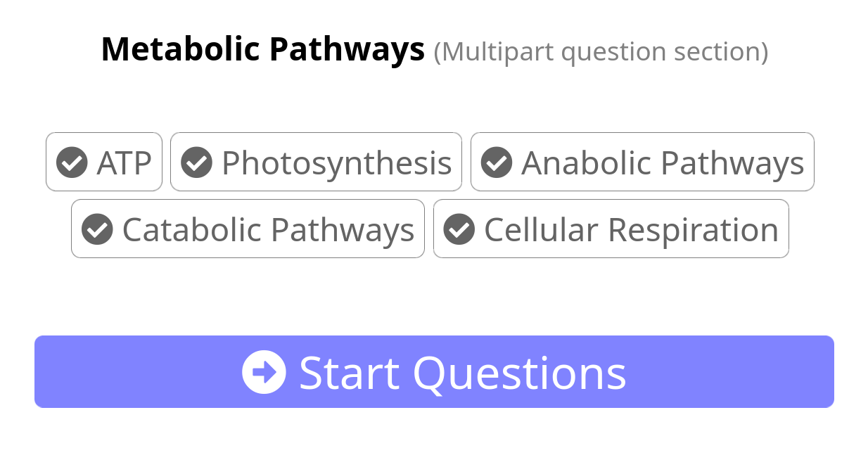This screenshot has height=467, width=868.
Task: Begin the quiz via Start Questions
Action: [434, 371]
